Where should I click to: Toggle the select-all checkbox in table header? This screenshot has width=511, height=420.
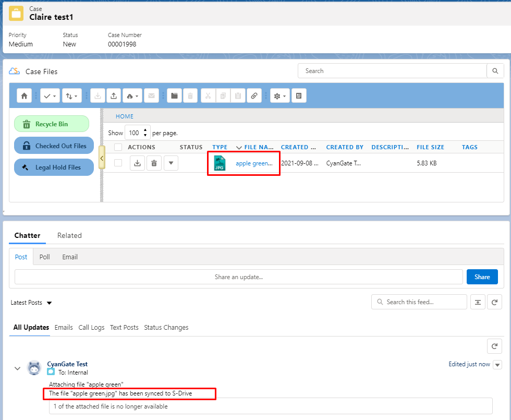coord(118,147)
